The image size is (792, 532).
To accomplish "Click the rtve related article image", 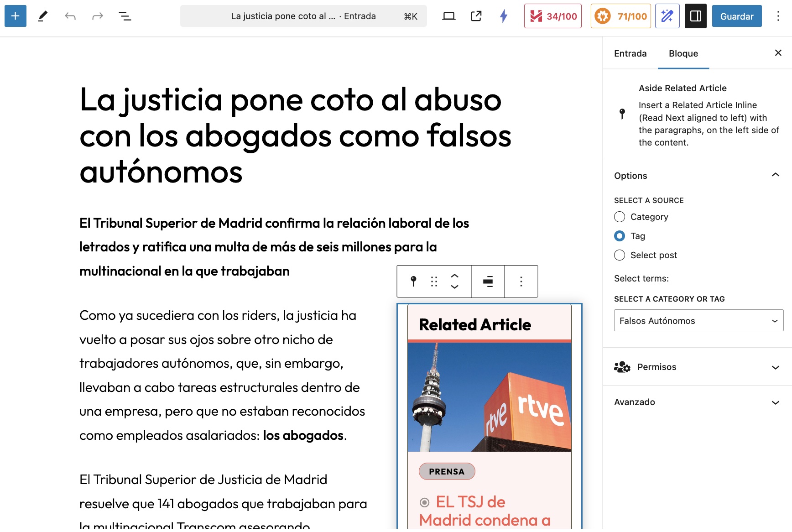I will (489, 397).
